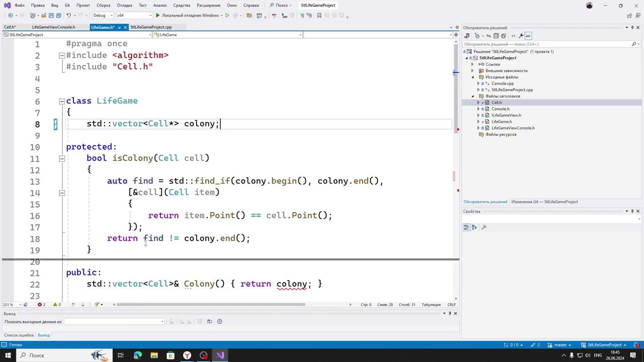The image size is (644, 362).
Task: Toggle Categorized view in the Properties panel
Action: (x=466, y=227)
